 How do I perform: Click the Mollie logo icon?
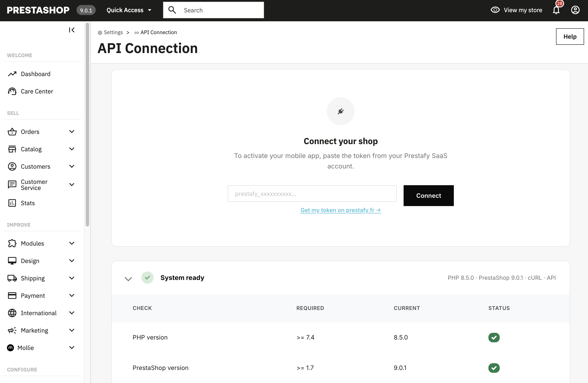coord(10,348)
